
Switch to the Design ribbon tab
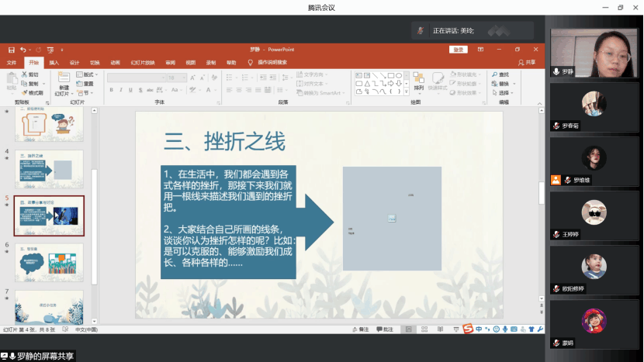tap(74, 62)
